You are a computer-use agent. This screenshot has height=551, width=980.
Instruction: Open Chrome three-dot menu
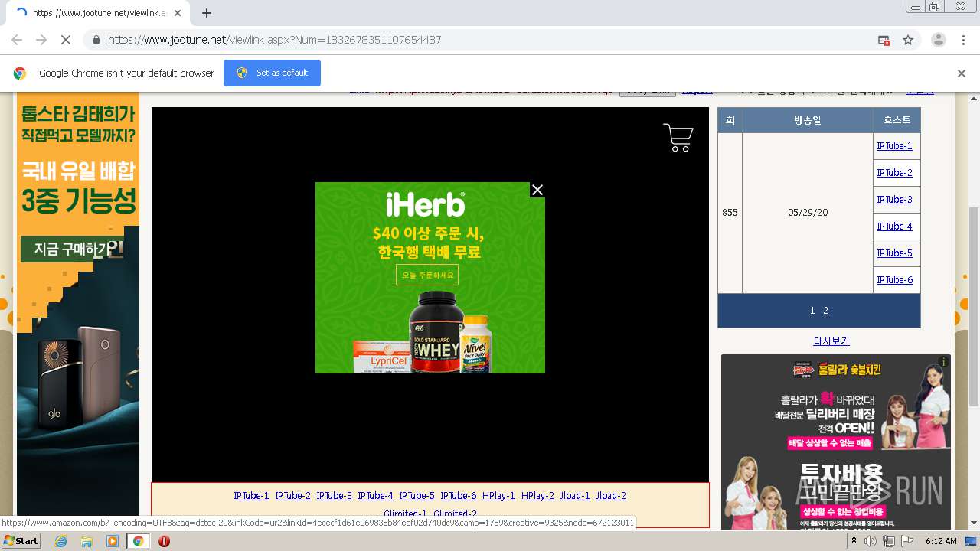(963, 40)
